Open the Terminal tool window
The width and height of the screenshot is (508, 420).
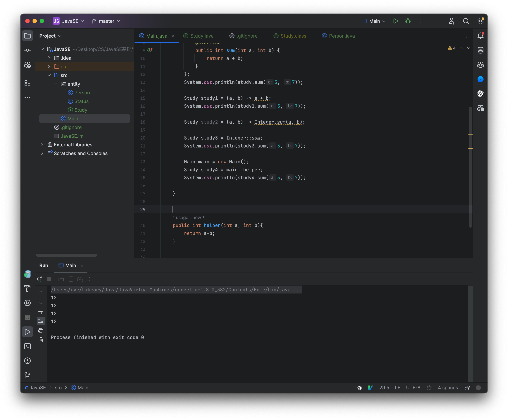tap(28, 346)
